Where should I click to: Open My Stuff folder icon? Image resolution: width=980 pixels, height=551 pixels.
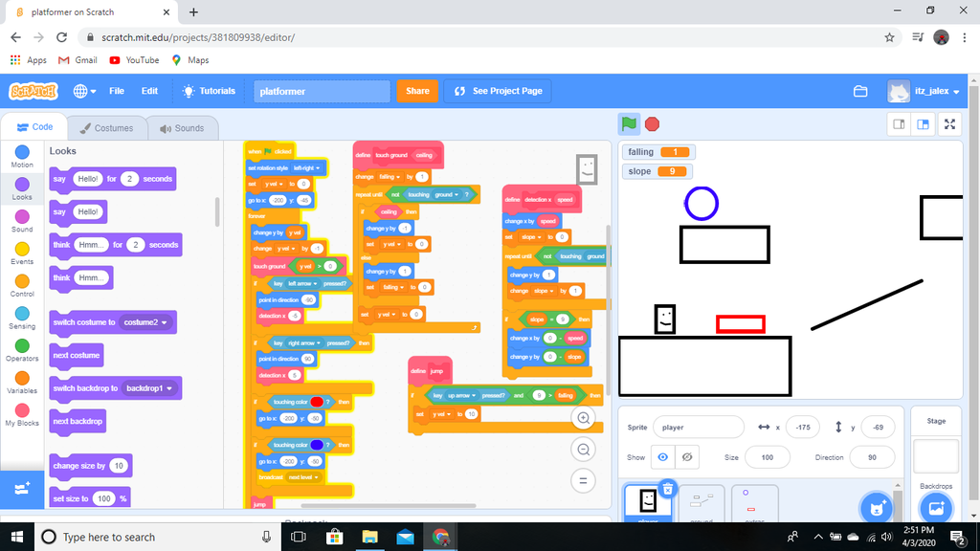[x=860, y=91]
